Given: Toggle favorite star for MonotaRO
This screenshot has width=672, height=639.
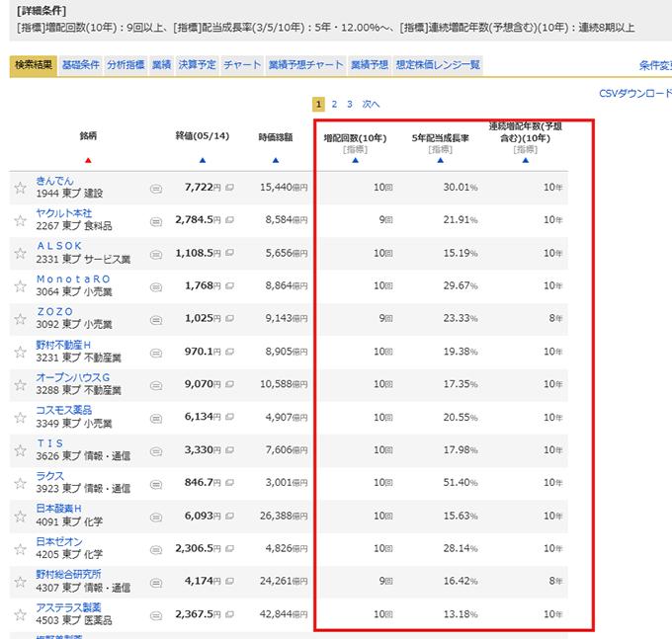Looking at the screenshot, I should pos(20,286).
